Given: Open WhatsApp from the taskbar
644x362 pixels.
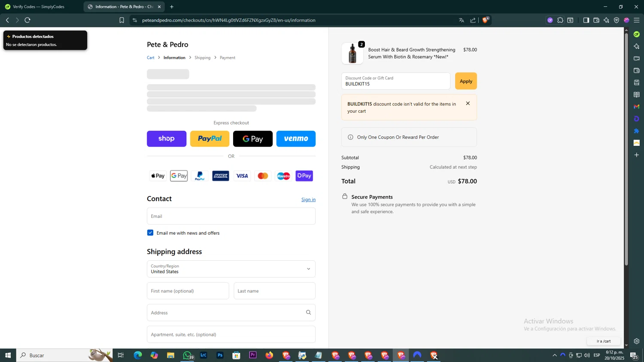Looking at the screenshot, I should click(x=187, y=355).
